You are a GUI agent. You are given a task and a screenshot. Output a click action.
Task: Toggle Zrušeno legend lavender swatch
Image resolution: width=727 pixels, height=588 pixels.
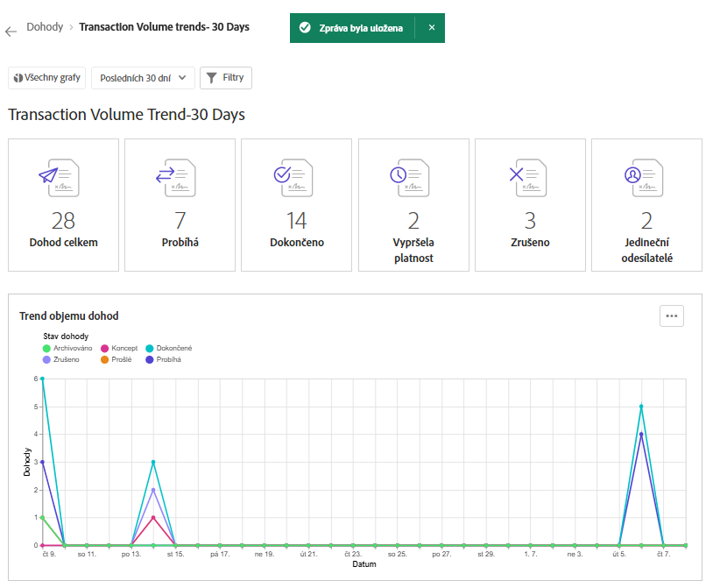[x=46, y=360]
